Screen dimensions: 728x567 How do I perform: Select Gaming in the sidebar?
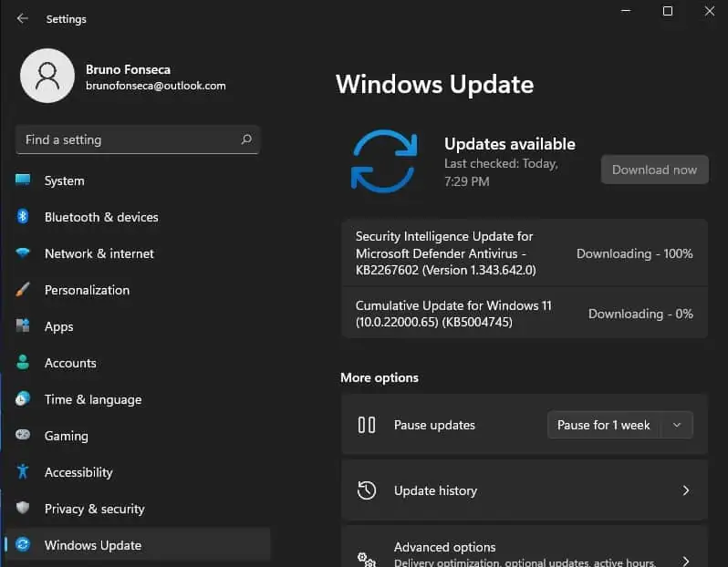[x=138, y=436]
